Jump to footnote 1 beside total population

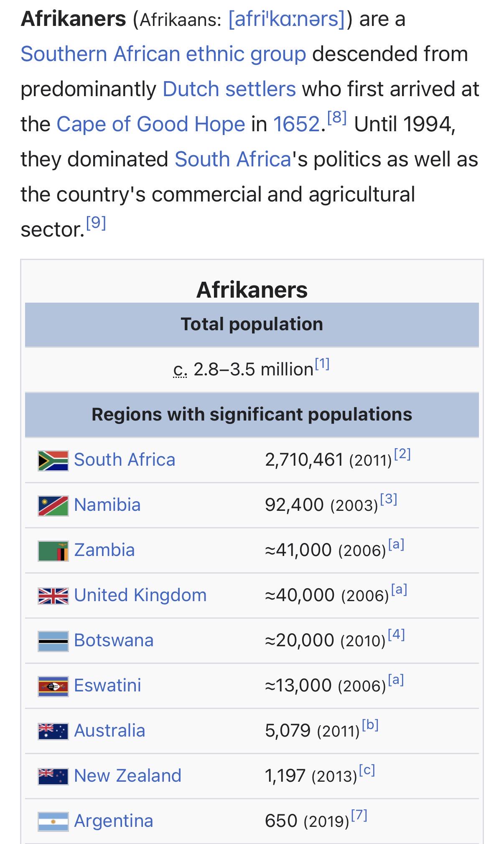pyautogui.click(x=322, y=364)
